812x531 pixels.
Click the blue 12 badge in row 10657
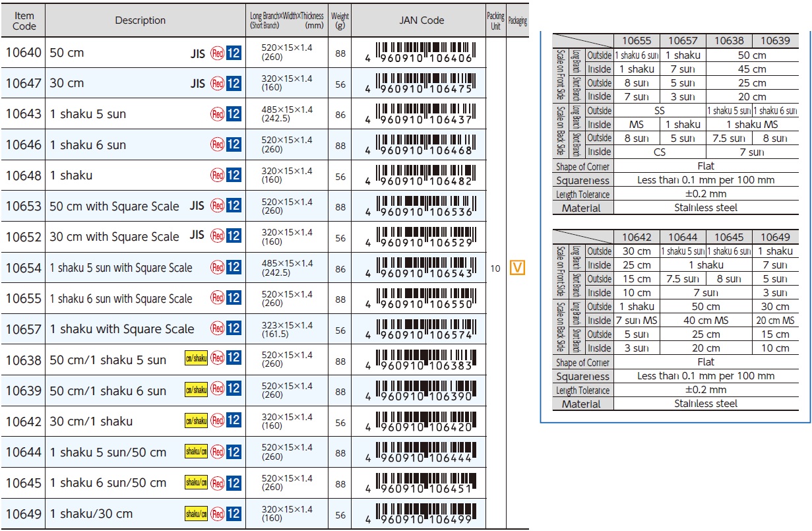tap(234, 328)
